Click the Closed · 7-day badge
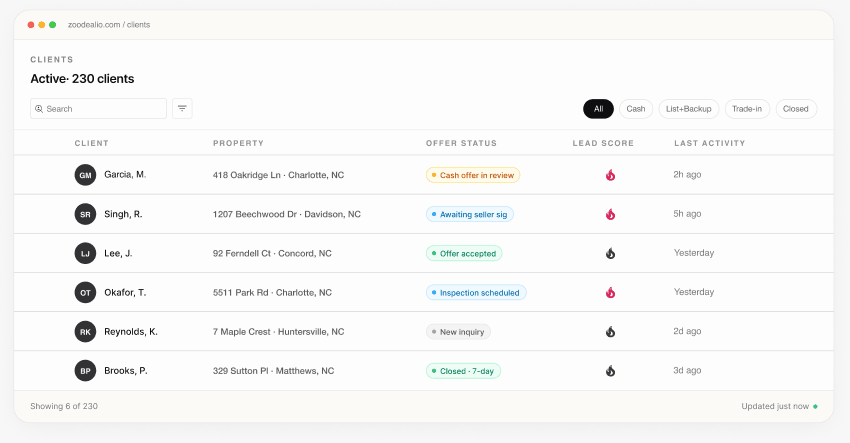Screen dimensions: 850x443 [463, 371]
